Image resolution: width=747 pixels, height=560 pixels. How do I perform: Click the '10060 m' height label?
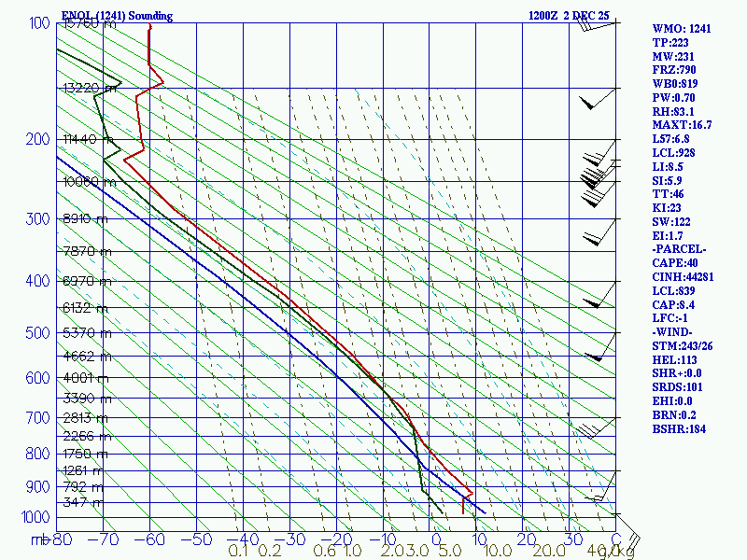click(90, 181)
